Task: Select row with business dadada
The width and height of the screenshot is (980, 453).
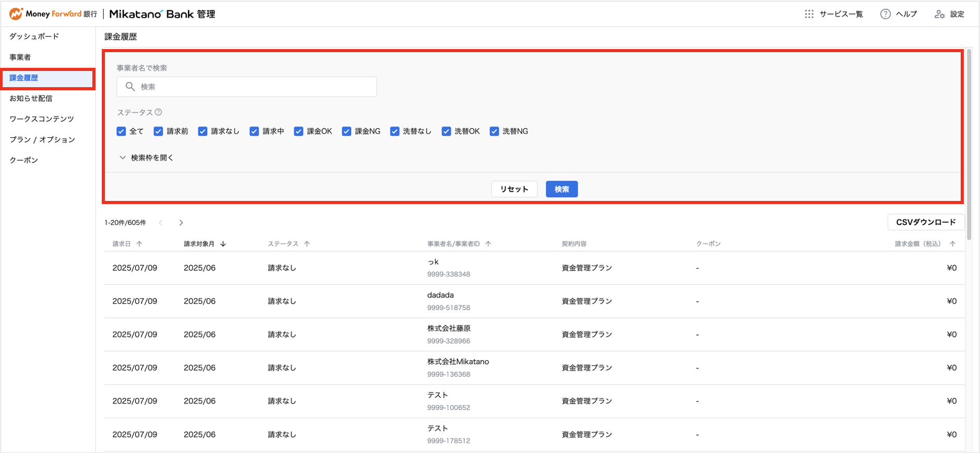Action: click(534, 302)
